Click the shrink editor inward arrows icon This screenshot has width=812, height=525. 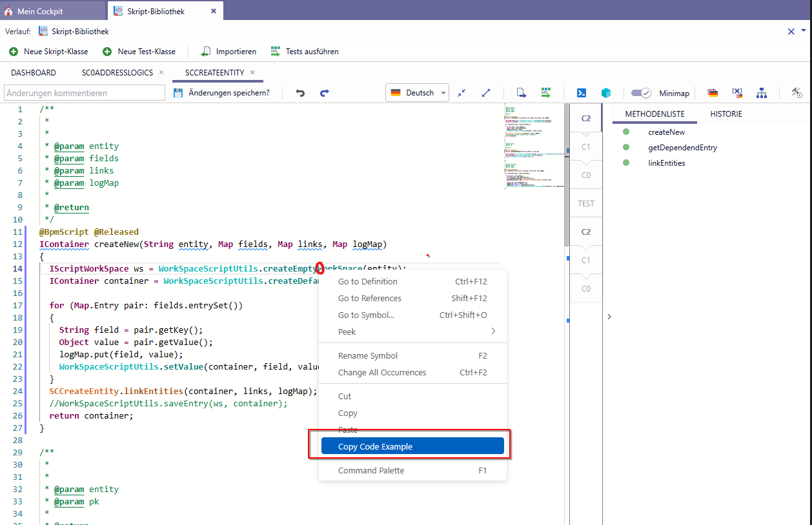(x=462, y=93)
